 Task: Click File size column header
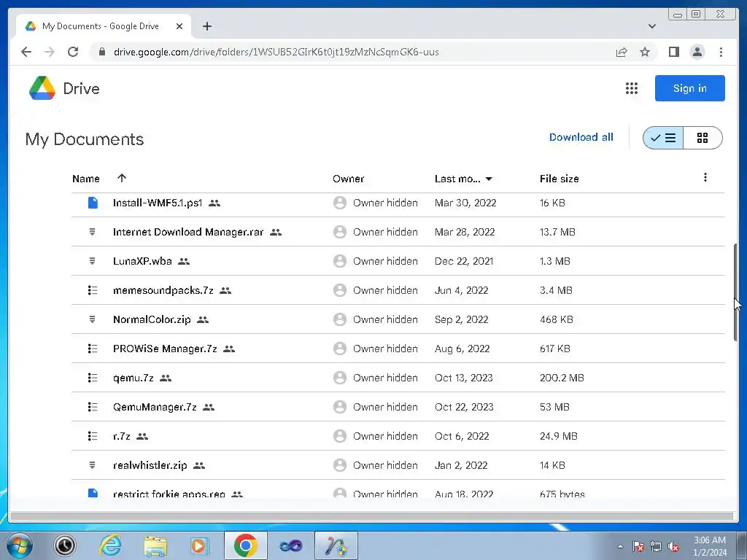coord(560,179)
